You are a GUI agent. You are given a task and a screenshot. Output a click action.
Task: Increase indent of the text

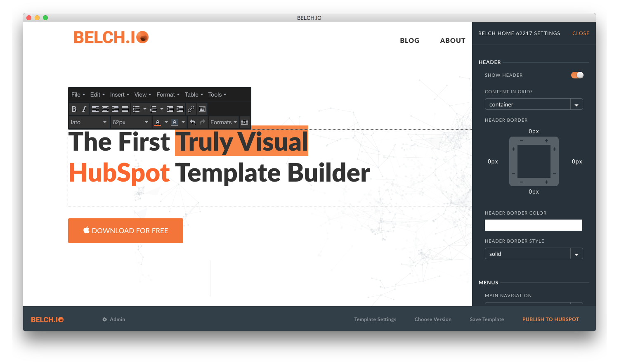[x=180, y=109]
